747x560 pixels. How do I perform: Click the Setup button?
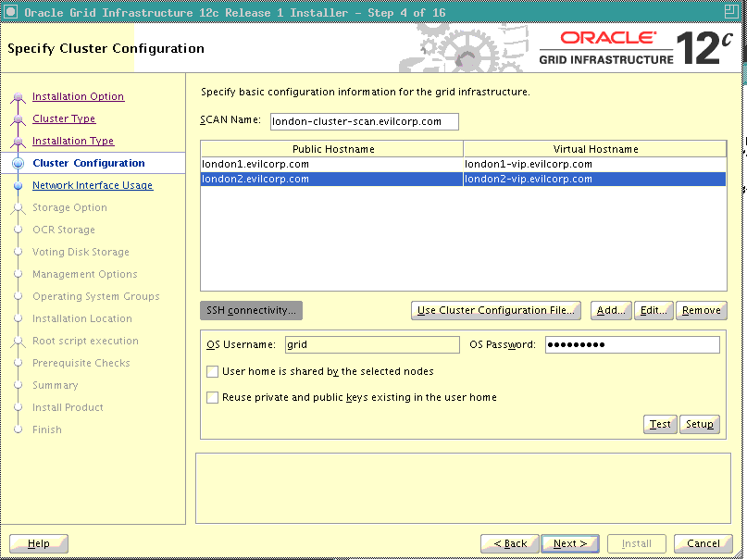[700, 424]
